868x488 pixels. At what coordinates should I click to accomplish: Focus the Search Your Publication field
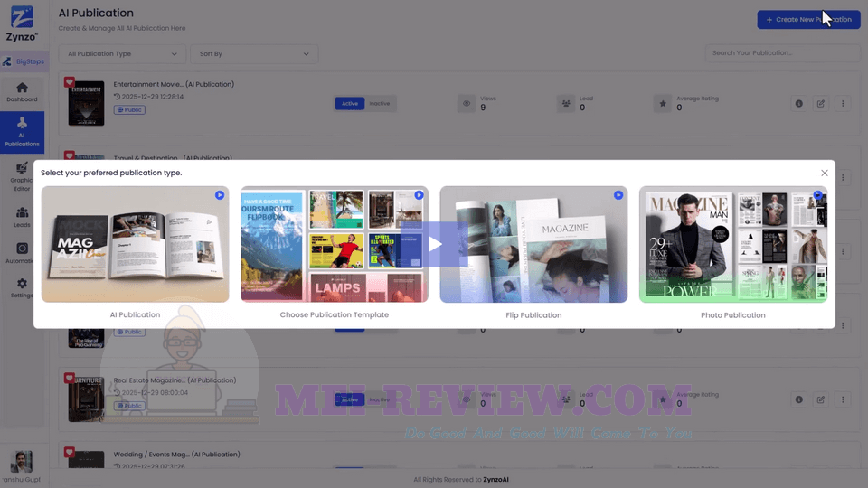(x=782, y=53)
